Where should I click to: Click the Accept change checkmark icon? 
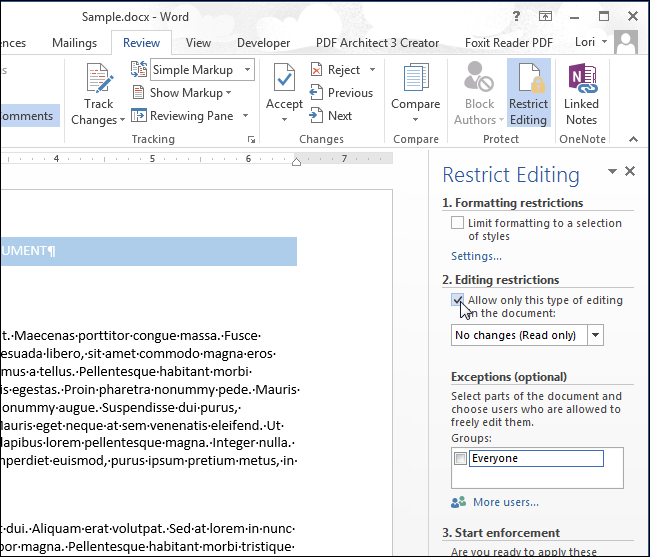(284, 77)
